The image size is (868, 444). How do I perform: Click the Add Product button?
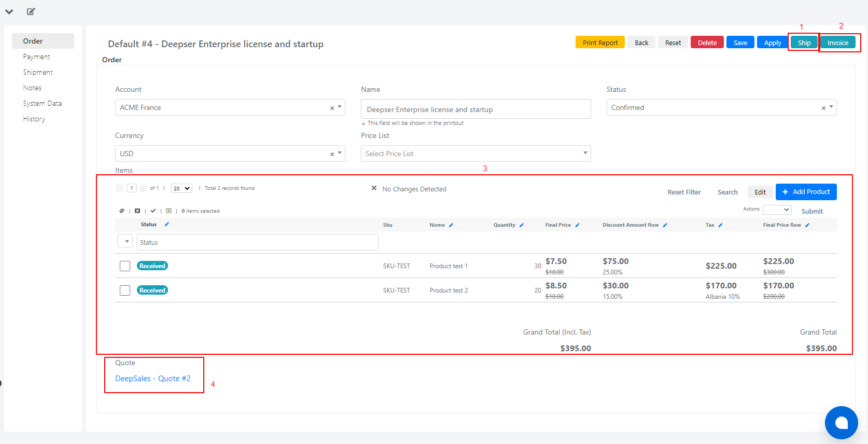click(806, 192)
